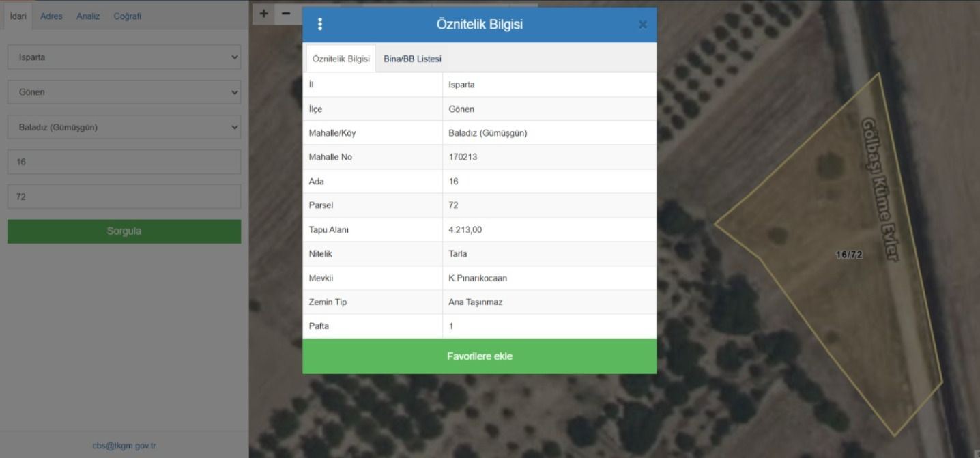Expand the Baladız (Gümüşgün) neighborhood dropdown

(124, 126)
